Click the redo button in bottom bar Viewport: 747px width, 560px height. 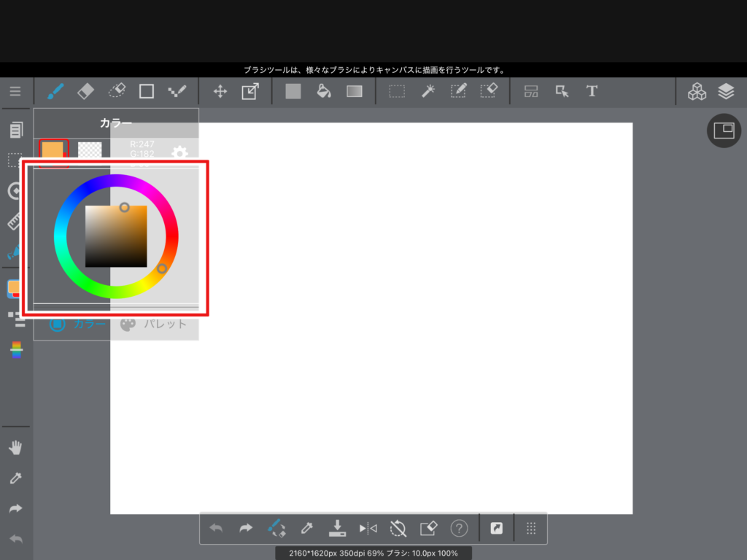click(x=246, y=528)
